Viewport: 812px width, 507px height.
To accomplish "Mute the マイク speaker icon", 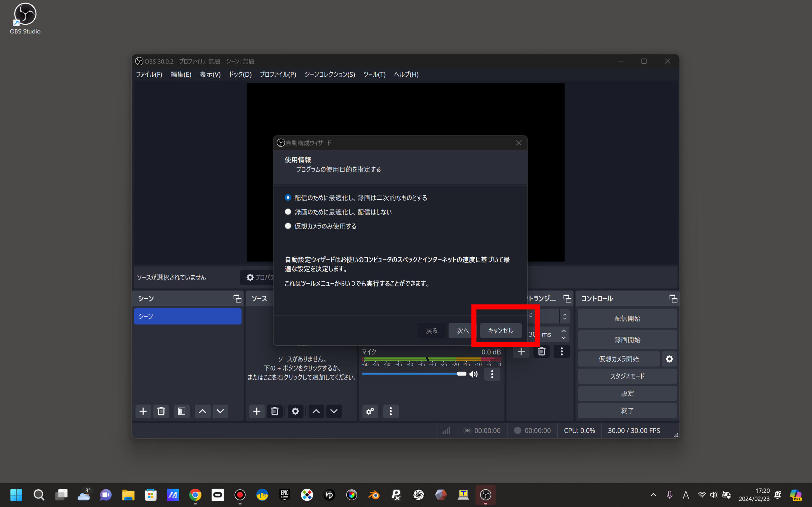I will coord(474,374).
